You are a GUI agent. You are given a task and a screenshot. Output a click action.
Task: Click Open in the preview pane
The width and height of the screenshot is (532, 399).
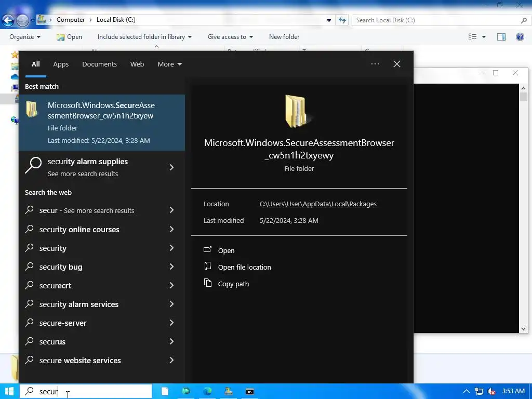[x=226, y=250]
